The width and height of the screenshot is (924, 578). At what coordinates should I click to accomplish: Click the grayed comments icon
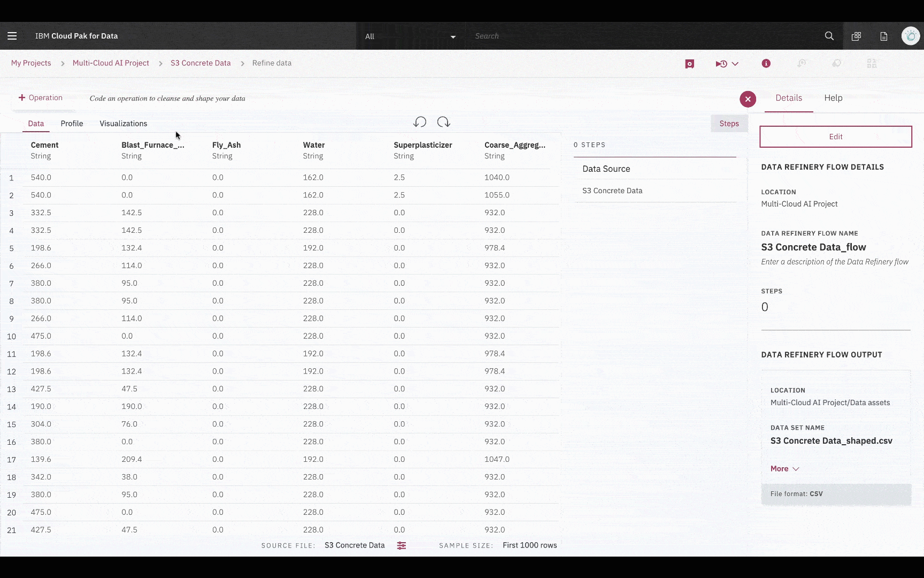[x=837, y=63]
